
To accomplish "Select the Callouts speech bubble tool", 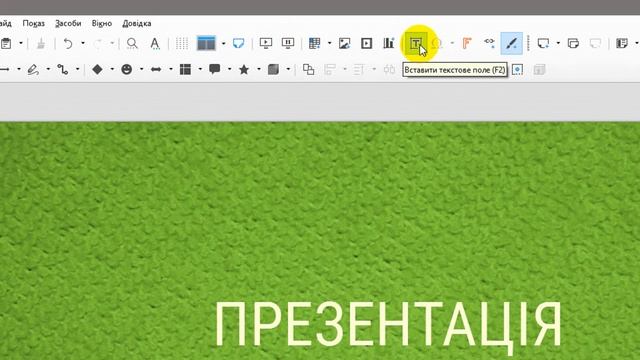I will (x=215, y=70).
